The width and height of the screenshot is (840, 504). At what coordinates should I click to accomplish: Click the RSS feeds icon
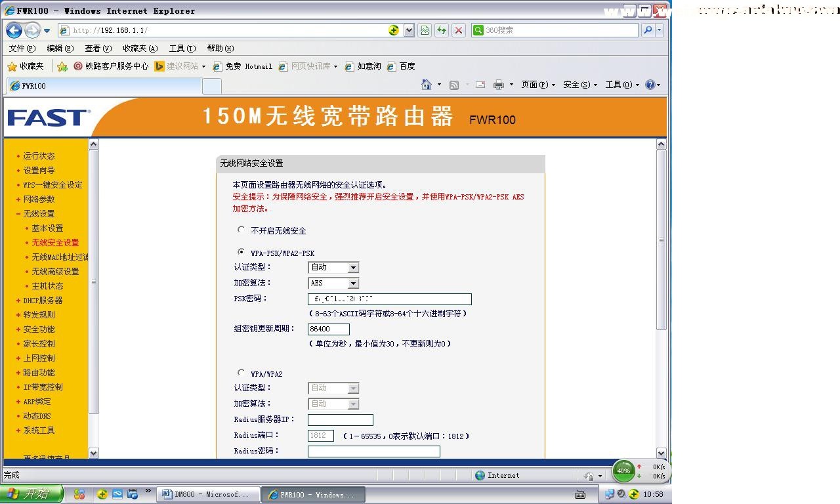(454, 85)
